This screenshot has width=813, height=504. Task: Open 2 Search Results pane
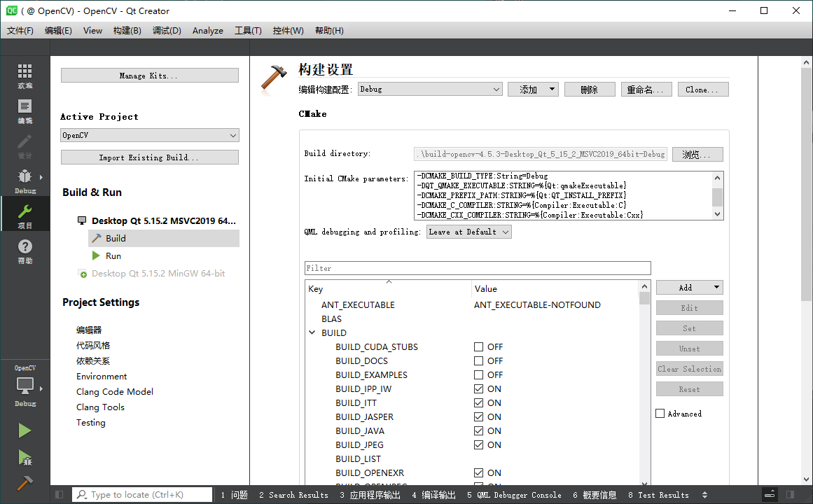pyautogui.click(x=293, y=495)
